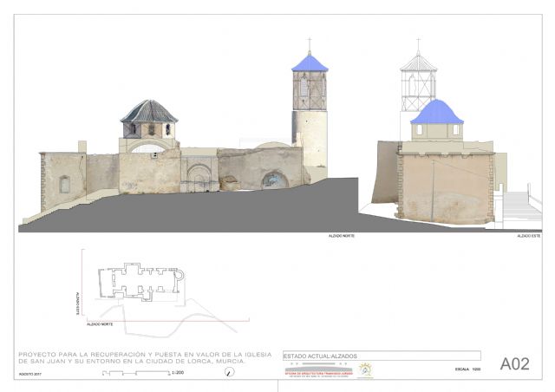The width and height of the screenshot is (555, 392).
Task: Click the architecture office logo in title block
Action: pos(317,371)
